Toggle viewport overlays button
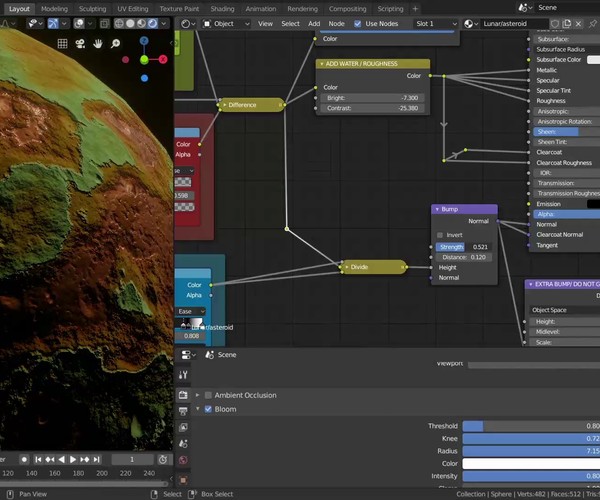Image resolution: width=600 pixels, height=500 pixels. [x=79, y=24]
